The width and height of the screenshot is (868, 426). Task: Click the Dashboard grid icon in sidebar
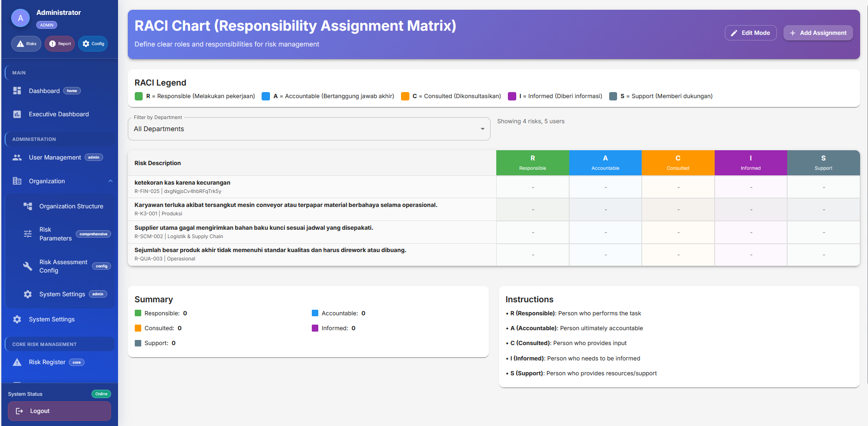click(x=17, y=91)
